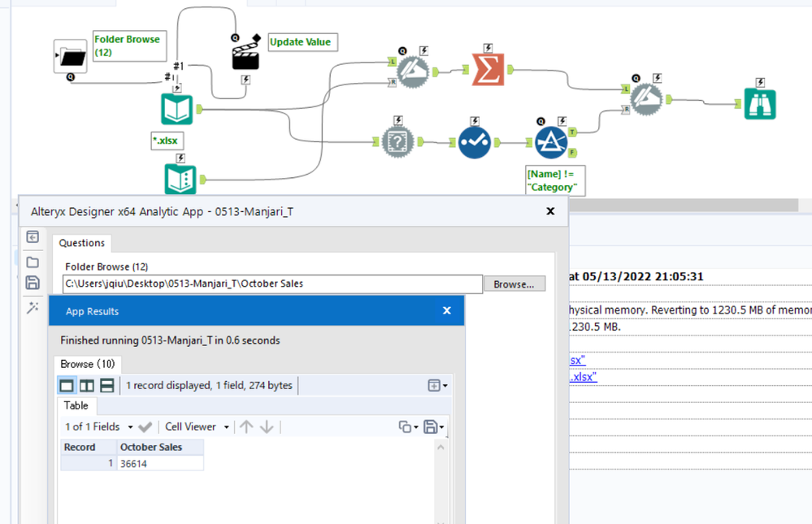The image size is (812, 524).
Task: Click the *.xlsx annotation label
Action: click(x=167, y=141)
